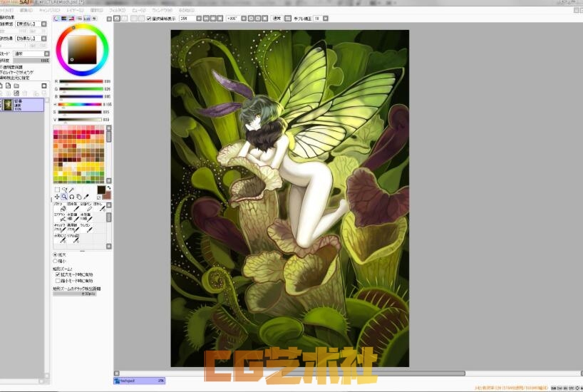Select the magic wand tool
Viewport: 583px width, 392px height.
(72, 190)
